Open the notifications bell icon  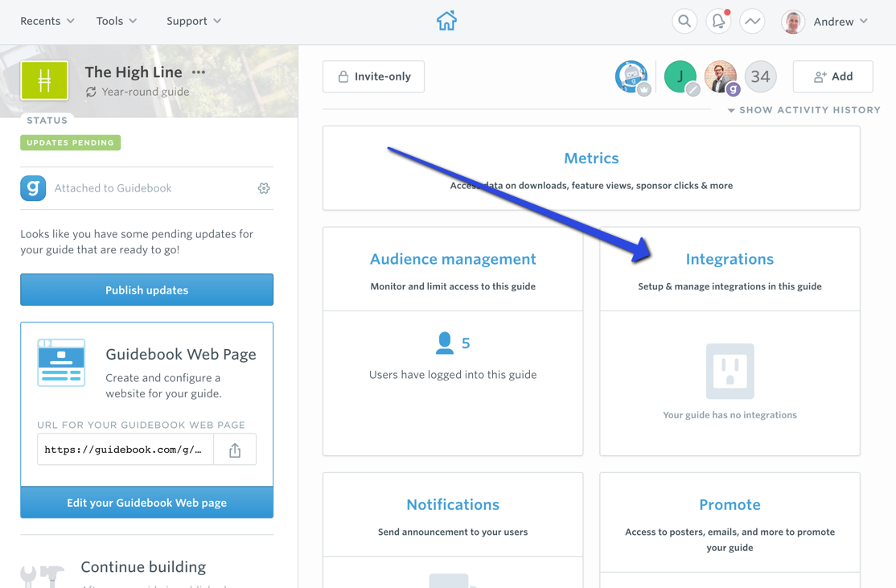pyautogui.click(x=718, y=22)
